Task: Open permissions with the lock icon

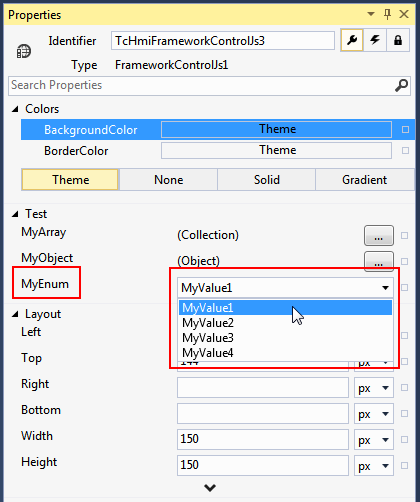Action: [x=398, y=40]
